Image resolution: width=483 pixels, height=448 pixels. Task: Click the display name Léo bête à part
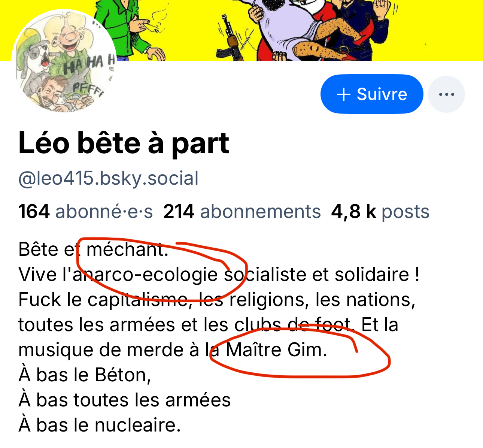click(x=124, y=143)
